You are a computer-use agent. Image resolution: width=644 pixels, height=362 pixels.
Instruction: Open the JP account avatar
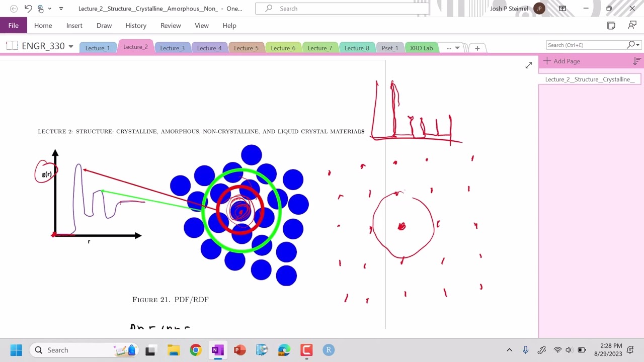click(x=539, y=9)
